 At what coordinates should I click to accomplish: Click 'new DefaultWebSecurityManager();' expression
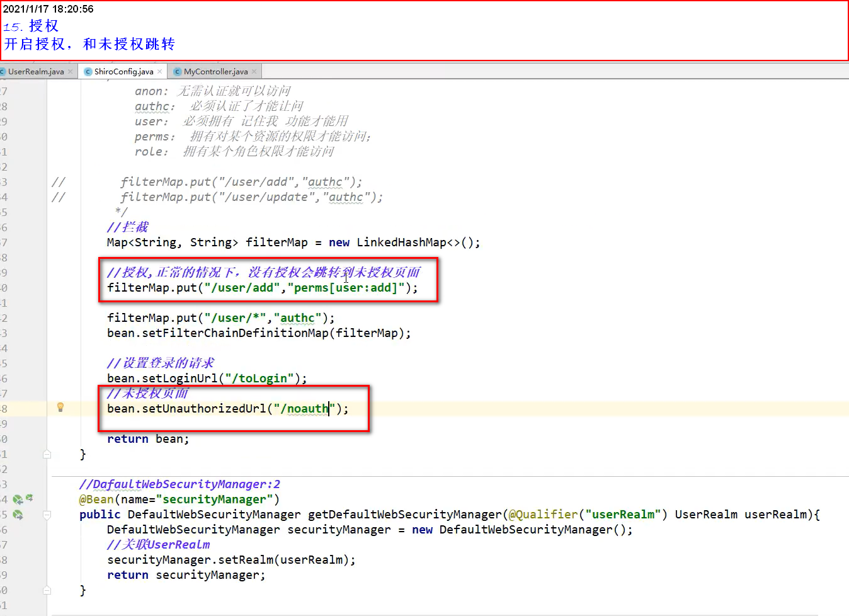point(522,530)
